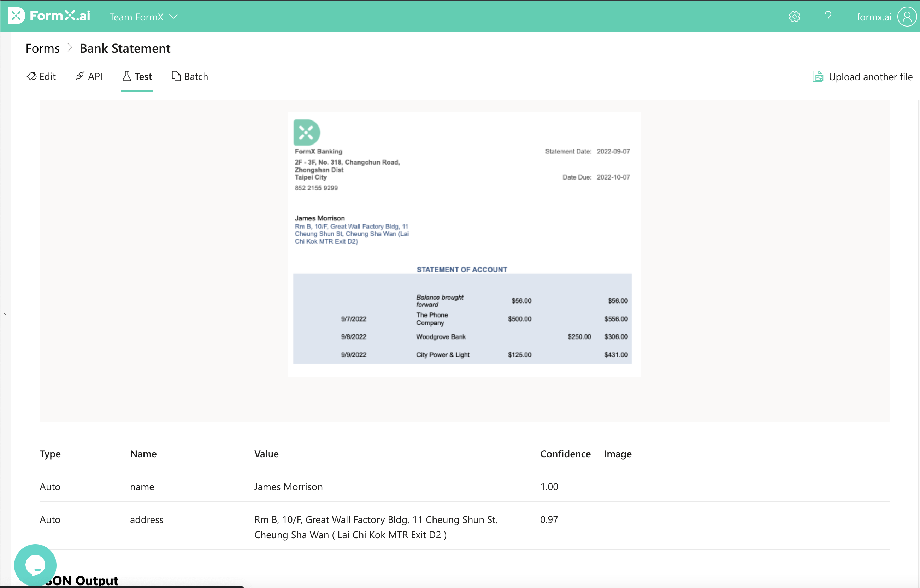Open the chat support bubble
Viewport: 920px width, 588px height.
click(x=35, y=565)
